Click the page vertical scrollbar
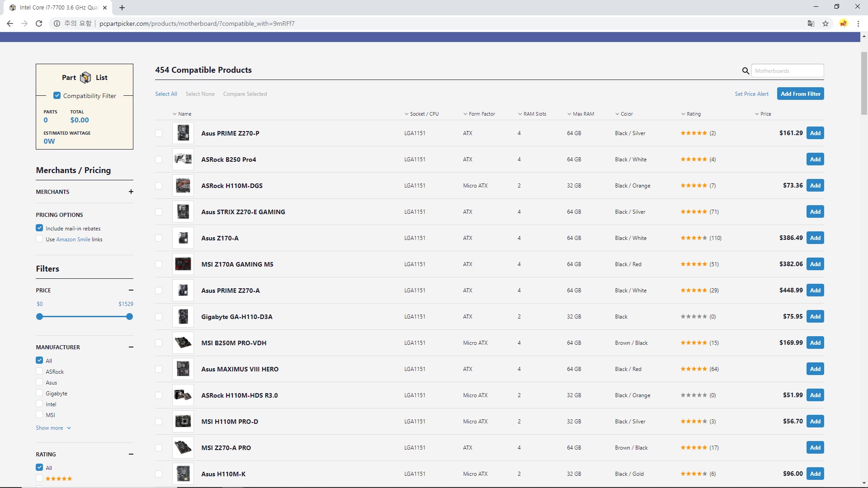 (x=864, y=84)
